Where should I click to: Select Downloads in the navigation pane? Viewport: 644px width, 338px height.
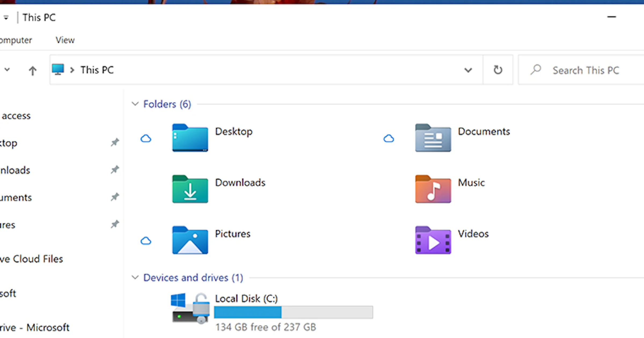pyautogui.click(x=15, y=170)
